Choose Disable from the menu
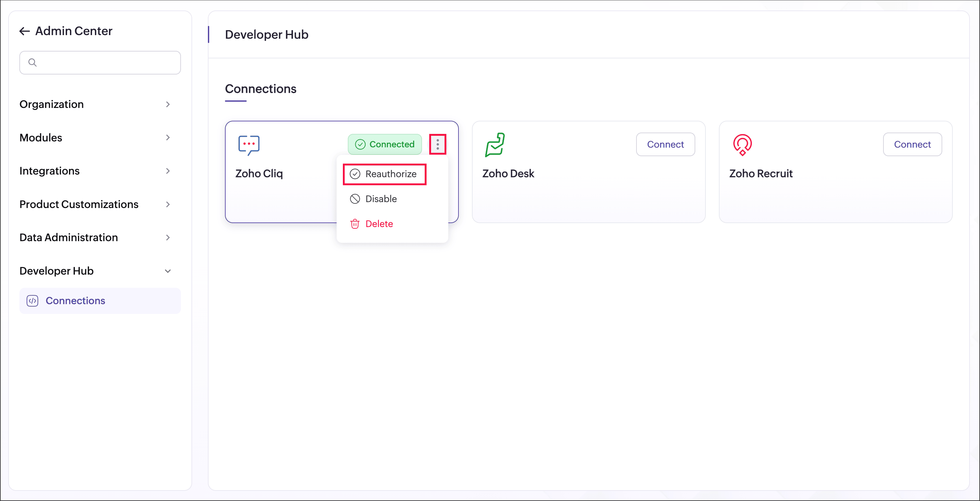Image resolution: width=980 pixels, height=501 pixels. coord(392,199)
